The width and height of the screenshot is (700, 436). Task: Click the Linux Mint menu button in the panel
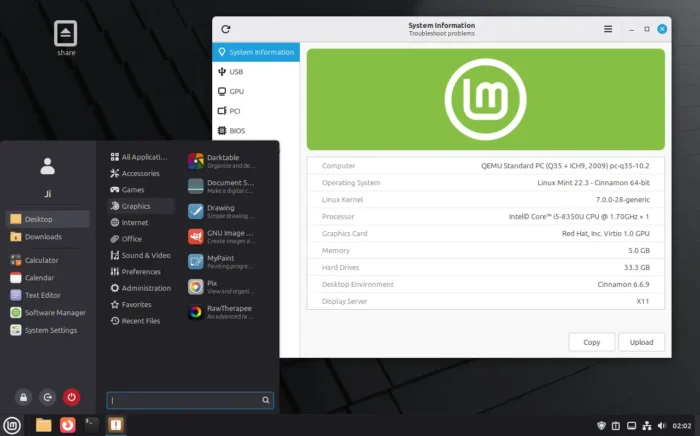click(x=12, y=425)
